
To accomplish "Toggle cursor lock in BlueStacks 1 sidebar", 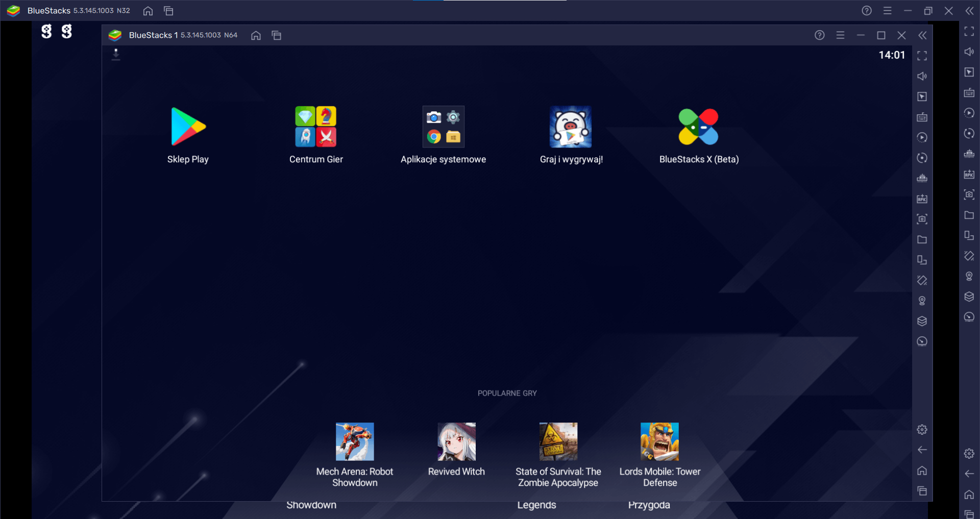I will [922, 96].
